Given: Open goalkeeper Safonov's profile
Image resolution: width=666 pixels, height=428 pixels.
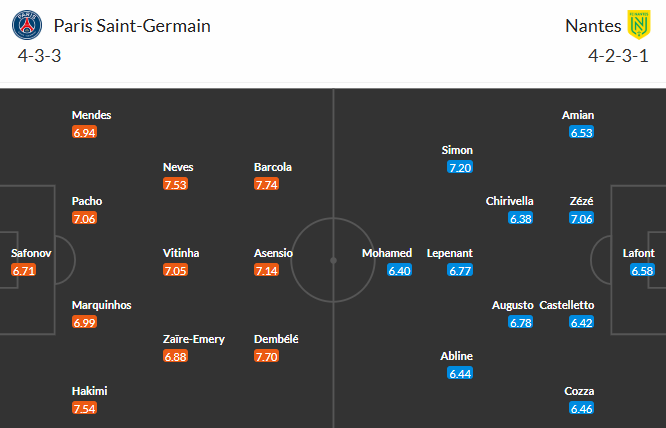Looking at the screenshot, I should (x=31, y=253).
